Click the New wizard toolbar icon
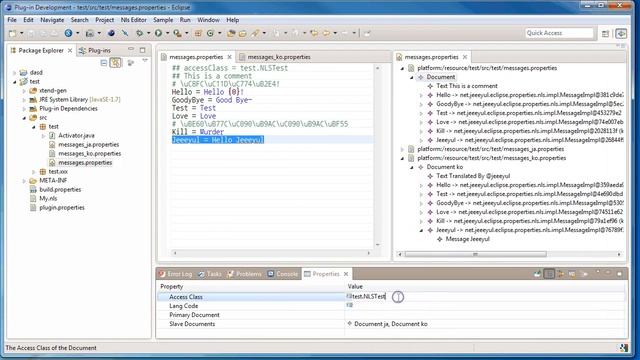640x360 pixels. pos(13,33)
